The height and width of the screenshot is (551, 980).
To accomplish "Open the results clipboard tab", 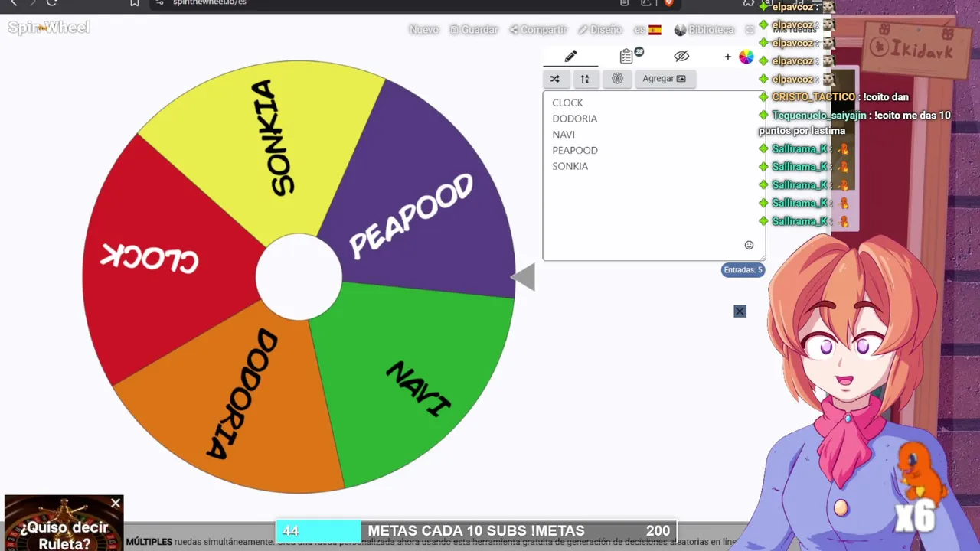I will pos(626,56).
